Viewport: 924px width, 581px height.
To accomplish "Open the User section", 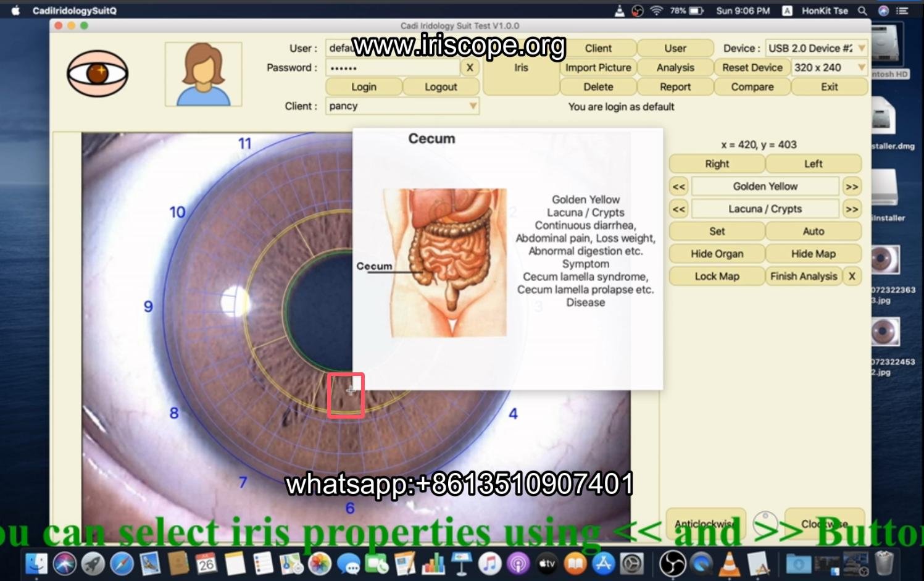I will click(675, 48).
